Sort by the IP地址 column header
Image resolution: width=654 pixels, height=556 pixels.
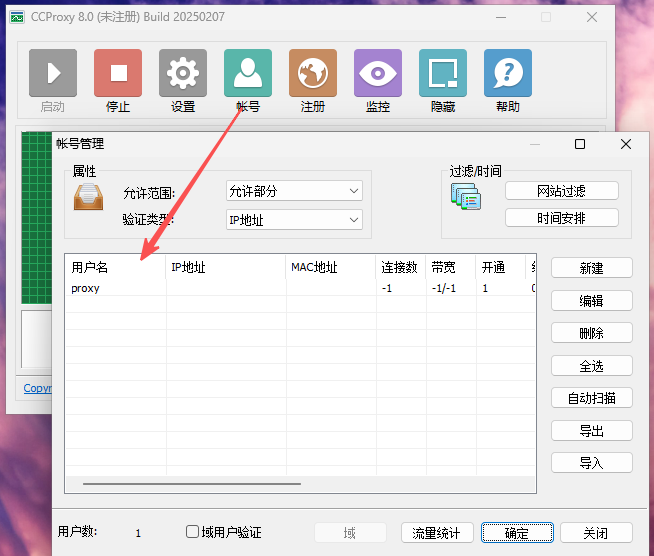[x=226, y=267]
